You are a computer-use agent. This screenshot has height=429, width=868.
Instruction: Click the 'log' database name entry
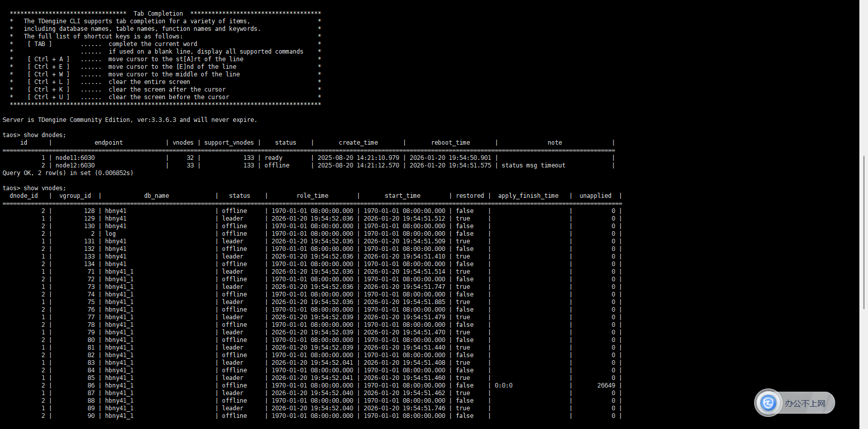pos(110,234)
